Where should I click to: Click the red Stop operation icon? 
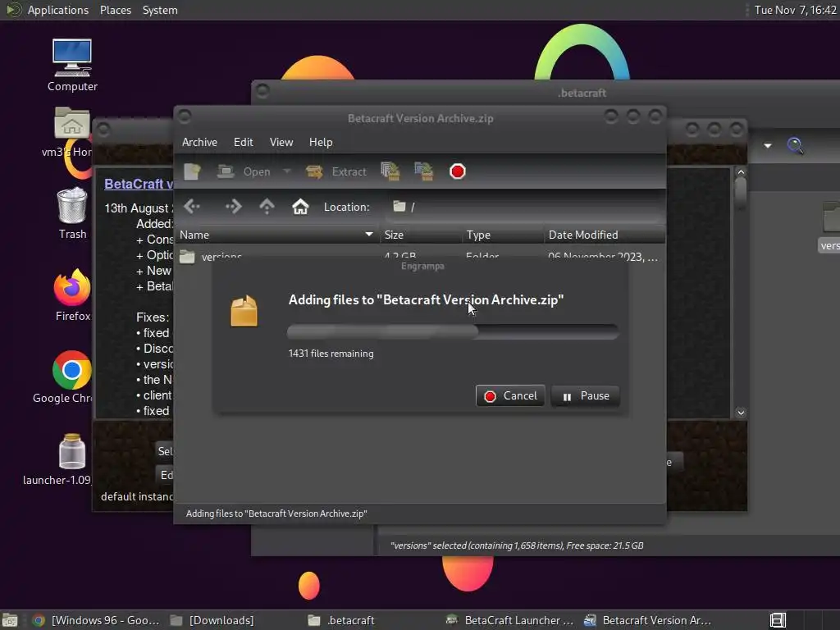click(458, 171)
